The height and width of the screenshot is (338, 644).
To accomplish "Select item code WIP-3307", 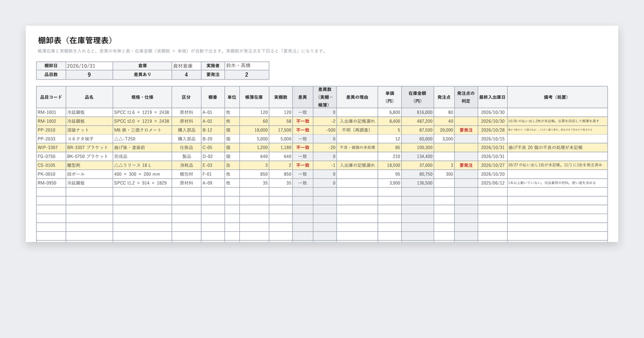I will pyautogui.click(x=51, y=148).
